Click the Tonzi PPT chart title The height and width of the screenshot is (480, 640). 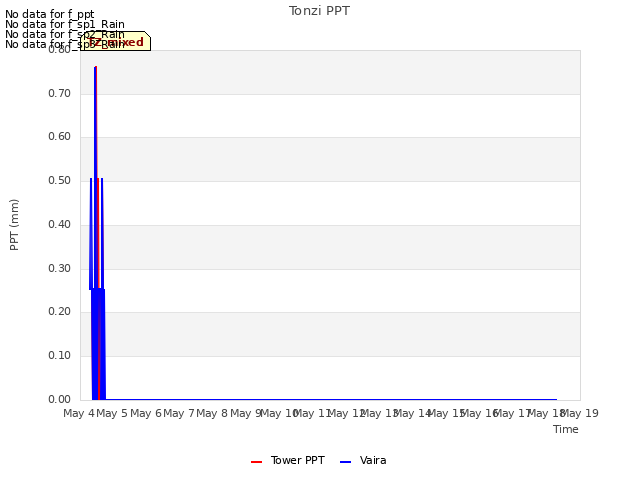point(319,11)
